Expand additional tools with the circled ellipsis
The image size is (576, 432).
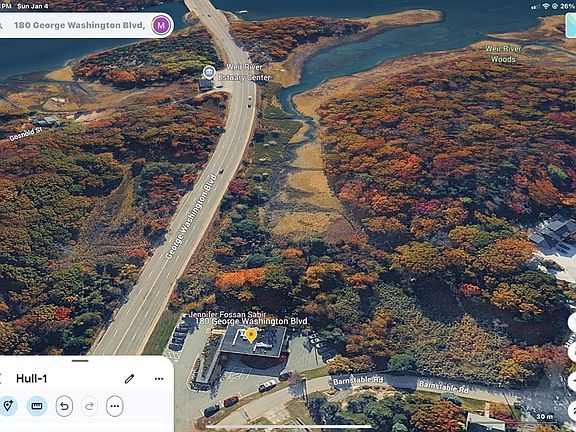[x=115, y=406]
